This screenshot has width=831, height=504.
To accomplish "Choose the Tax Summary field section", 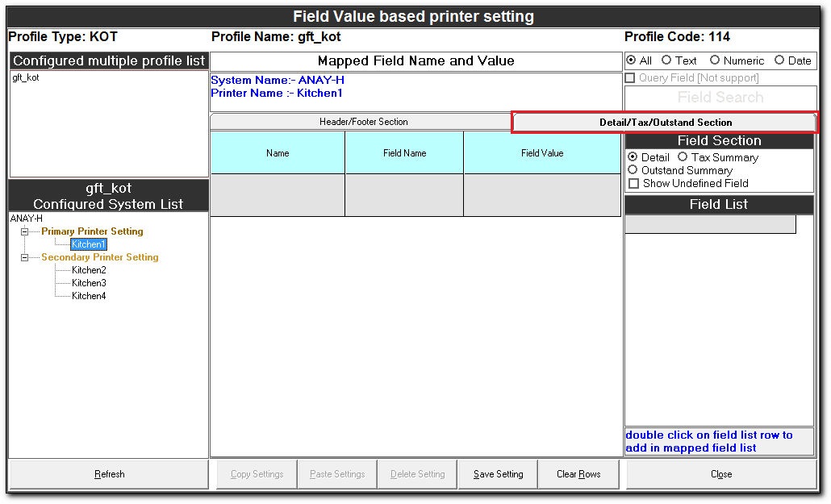I will pos(683,157).
